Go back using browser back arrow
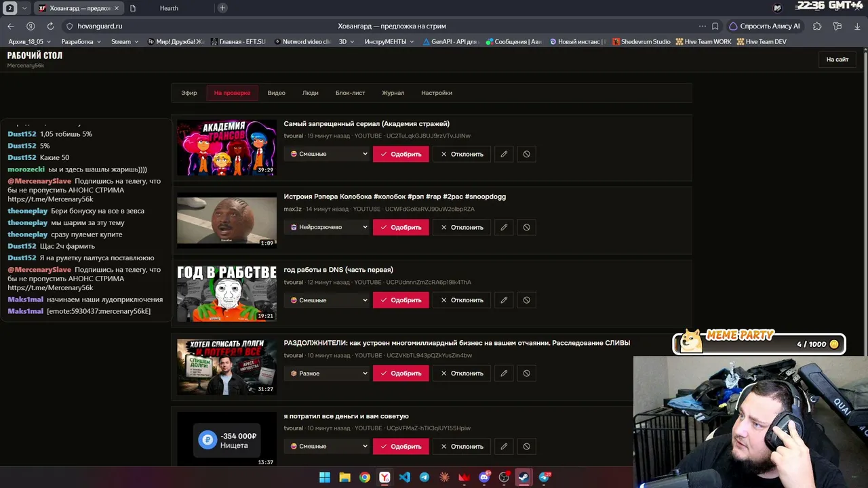The image size is (868, 488). click(11, 26)
